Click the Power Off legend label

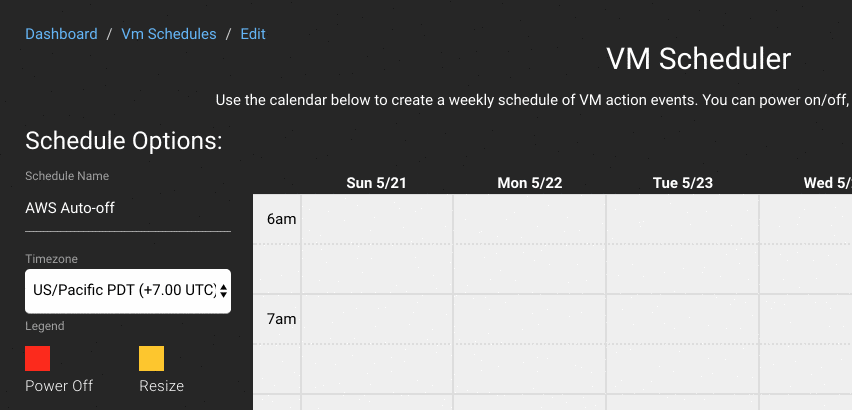tap(59, 386)
